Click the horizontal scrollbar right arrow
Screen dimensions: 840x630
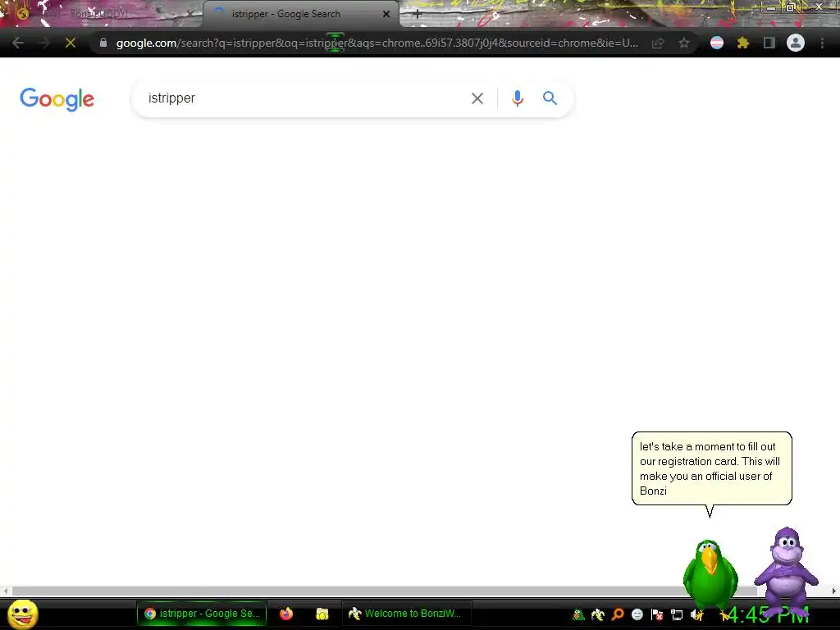(x=834, y=591)
